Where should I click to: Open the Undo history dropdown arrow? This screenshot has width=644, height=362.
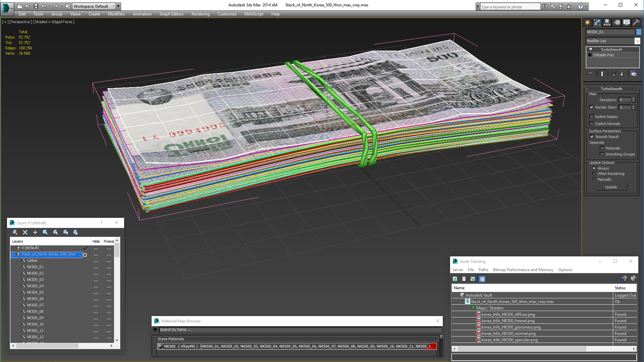coord(50,6)
